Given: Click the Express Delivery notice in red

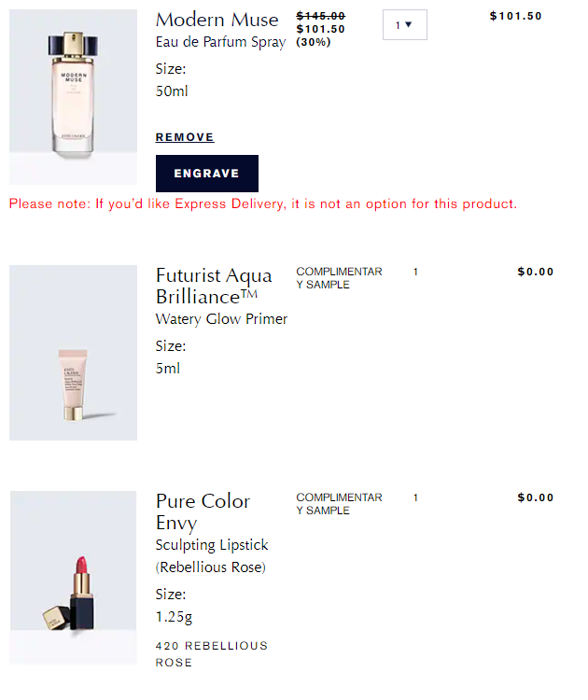Looking at the screenshot, I should (263, 204).
